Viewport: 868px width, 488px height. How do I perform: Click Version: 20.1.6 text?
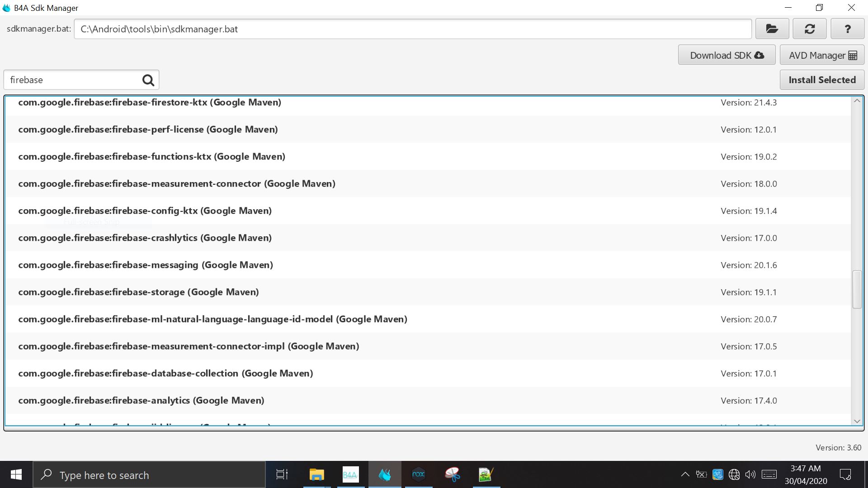[x=749, y=265]
